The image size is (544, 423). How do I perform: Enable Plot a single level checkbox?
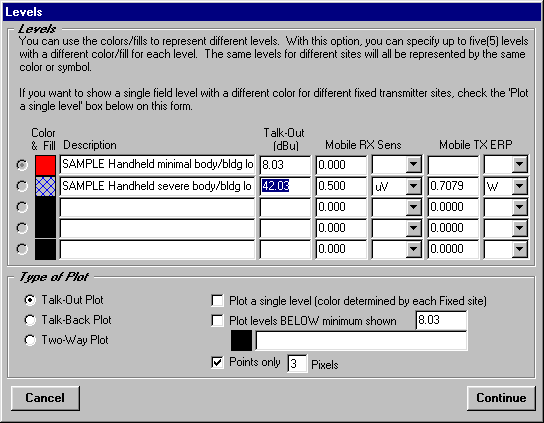point(218,301)
